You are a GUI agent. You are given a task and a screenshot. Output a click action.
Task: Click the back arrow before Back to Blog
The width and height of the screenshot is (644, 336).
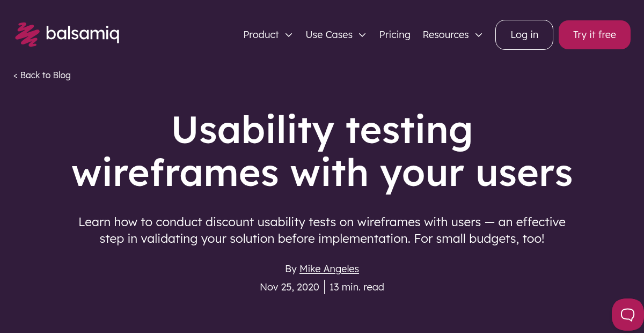[x=15, y=75]
